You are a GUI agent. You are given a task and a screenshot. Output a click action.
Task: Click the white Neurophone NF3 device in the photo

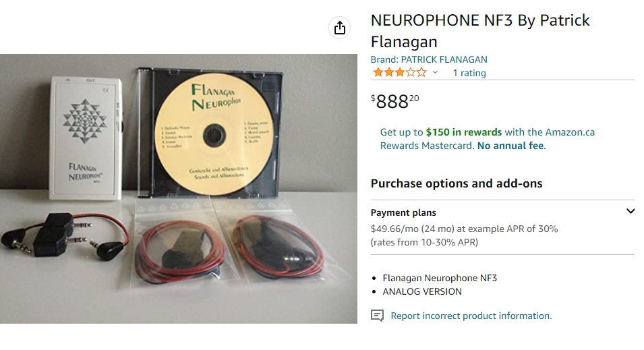[86, 139]
